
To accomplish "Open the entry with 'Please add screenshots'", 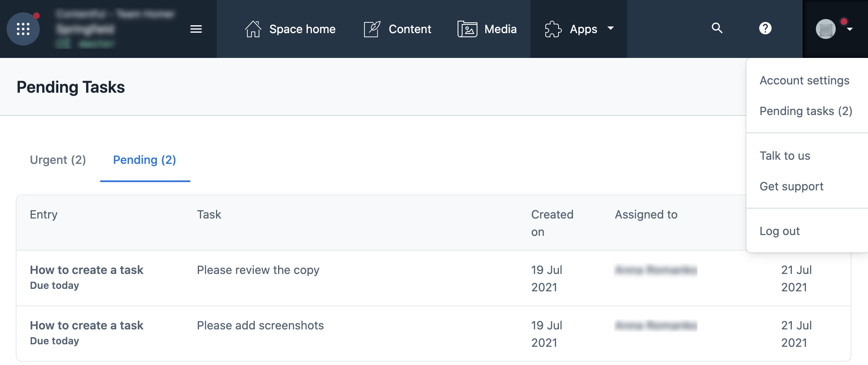I will pos(86,325).
